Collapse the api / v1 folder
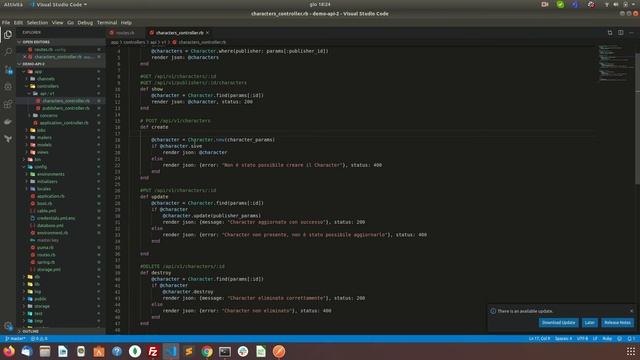640x360 pixels. (x=47, y=93)
